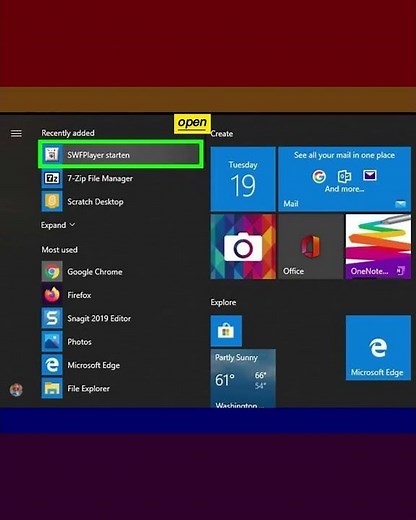416x520 pixels.
Task: Click the Firefox icon
Action: pyautogui.click(x=52, y=295)
